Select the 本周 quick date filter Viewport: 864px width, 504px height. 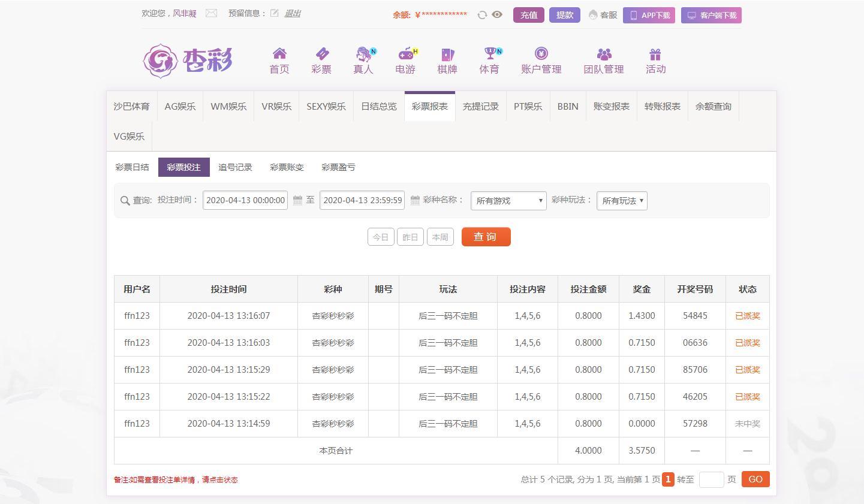pos(440,237)
